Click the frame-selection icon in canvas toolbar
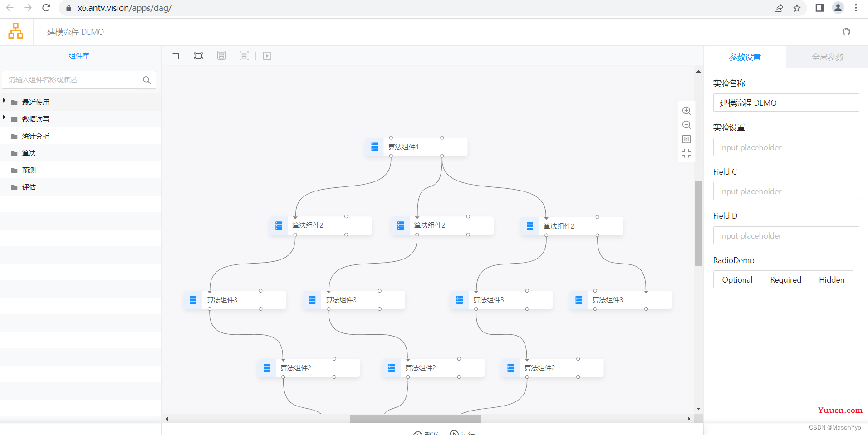Image resolution: width=868 pixels, height=435 pixels. click(198, 56)
